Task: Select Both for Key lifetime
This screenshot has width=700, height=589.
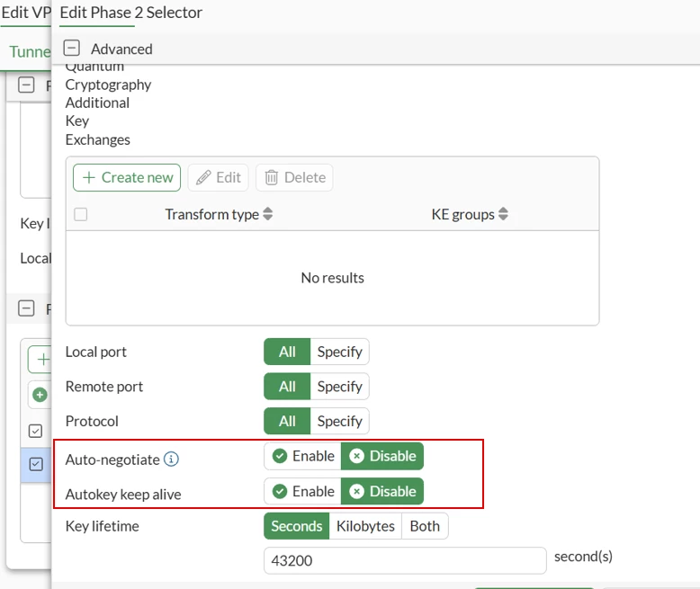Action: tap(425, 526)
